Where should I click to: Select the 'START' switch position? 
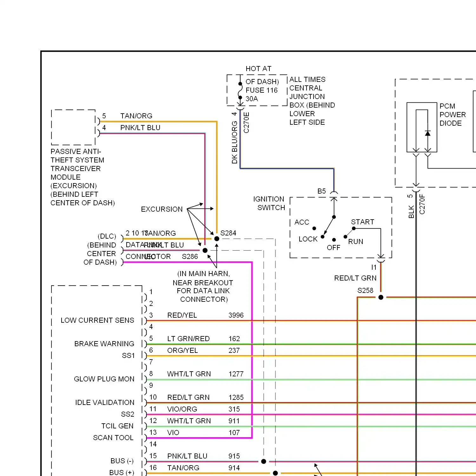pyautogui.click(x=362, y=222)
